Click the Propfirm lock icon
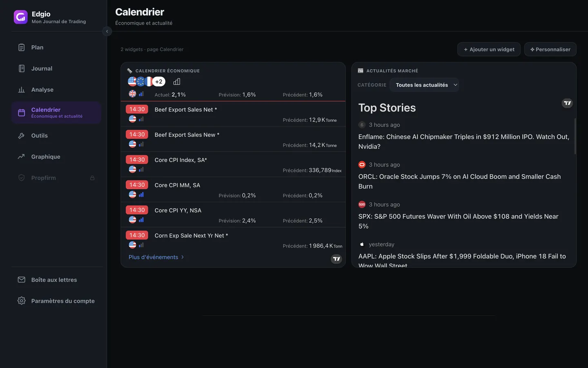 (x=92, y=178)
